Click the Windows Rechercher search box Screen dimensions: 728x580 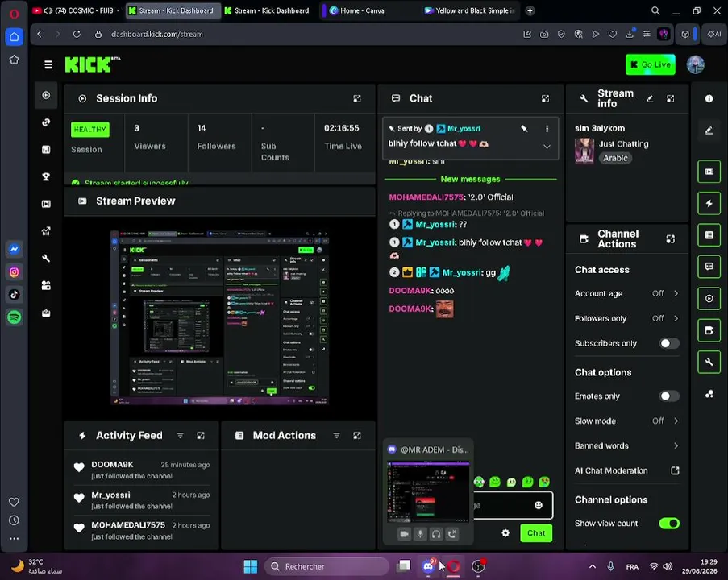click(327, 566)
